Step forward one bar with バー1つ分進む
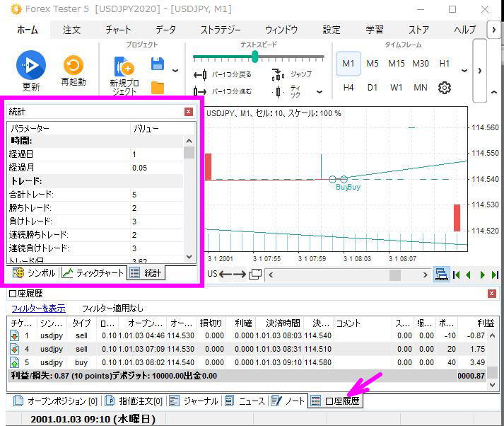Viewport: 504px width, 426px height. [x=223, y=91]
